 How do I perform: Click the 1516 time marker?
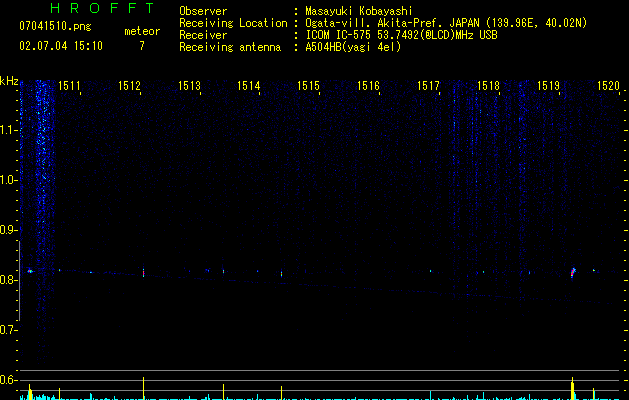click(x=369, y=86)
